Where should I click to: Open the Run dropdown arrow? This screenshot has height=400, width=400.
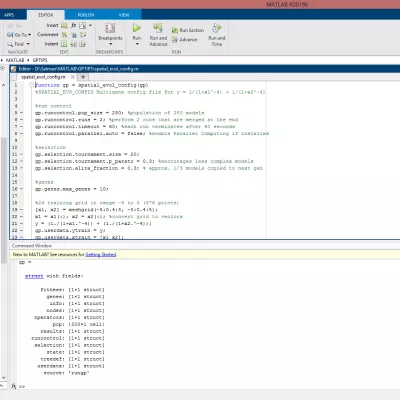[x=137, y=44]
